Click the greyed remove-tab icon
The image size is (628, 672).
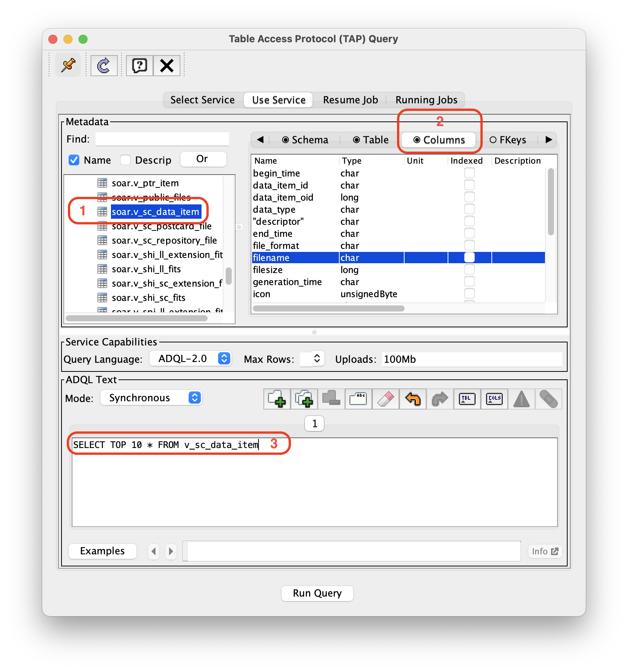click(x=331, y=399)
